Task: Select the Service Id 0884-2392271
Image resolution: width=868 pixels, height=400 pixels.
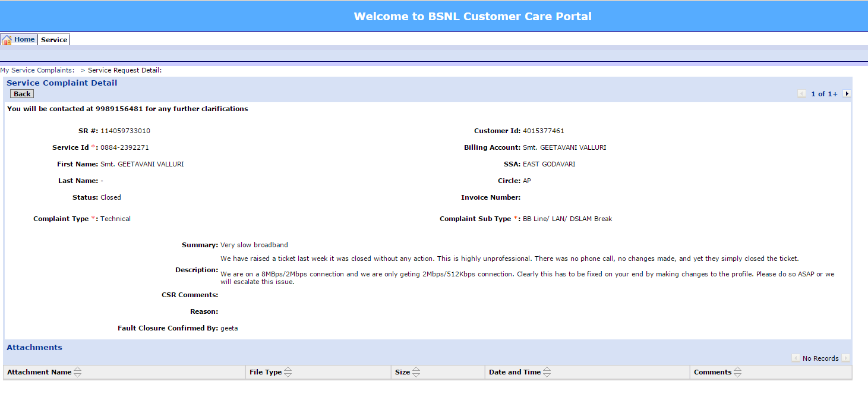Action: coord(125,147)
